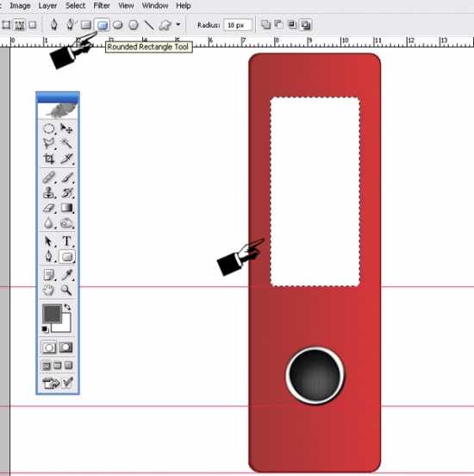This screenshot has width=474, height=476.
Task: Select the Ellipse shape tool
Action: click(118, 25)
